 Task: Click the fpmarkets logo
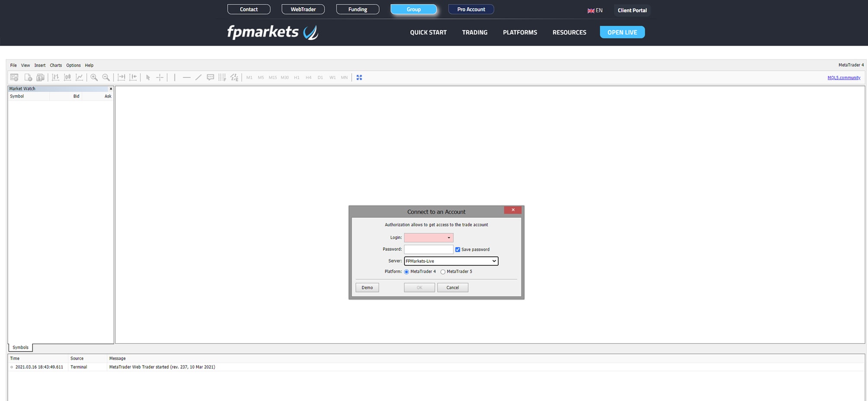[273, 32]
